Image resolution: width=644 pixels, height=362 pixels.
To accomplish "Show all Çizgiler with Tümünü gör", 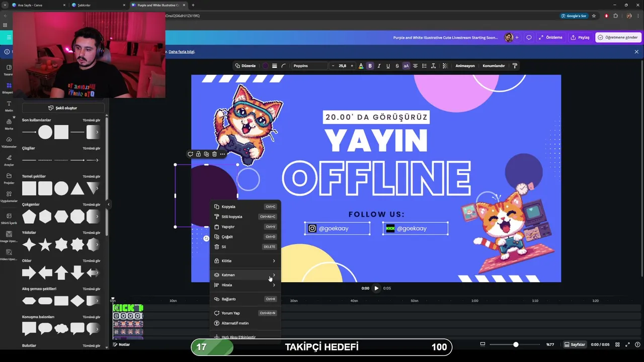I will tap(92, 148).
